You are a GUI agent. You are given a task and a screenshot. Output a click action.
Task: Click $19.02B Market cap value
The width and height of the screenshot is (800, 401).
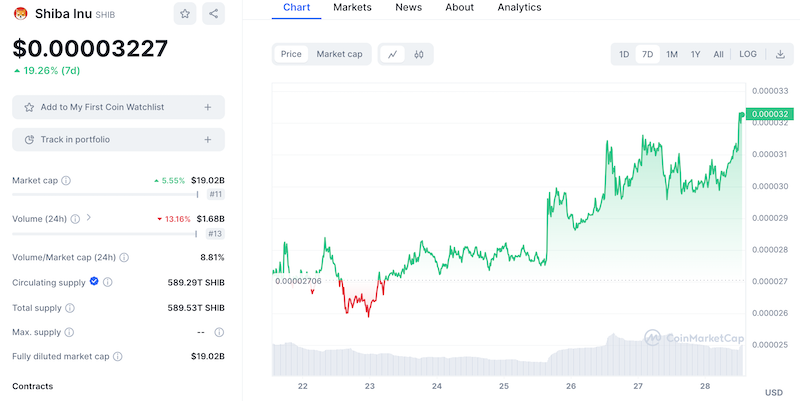208,181
